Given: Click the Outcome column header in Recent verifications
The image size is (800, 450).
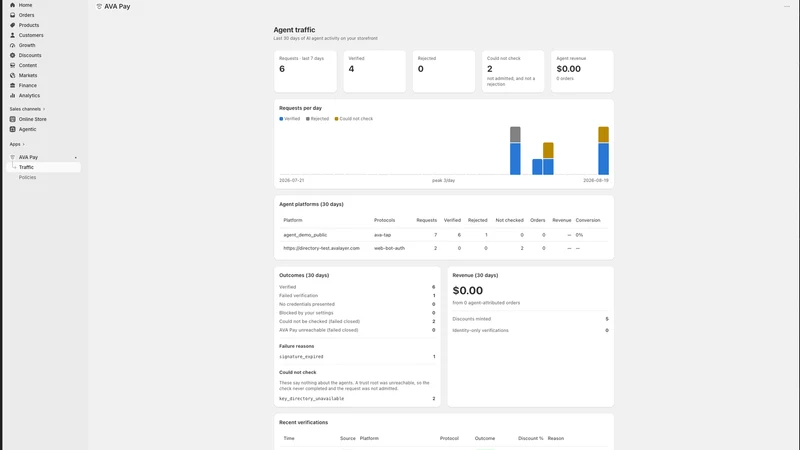Looking at the screenshot, I should pyautogui.click(x=485, y=439).
